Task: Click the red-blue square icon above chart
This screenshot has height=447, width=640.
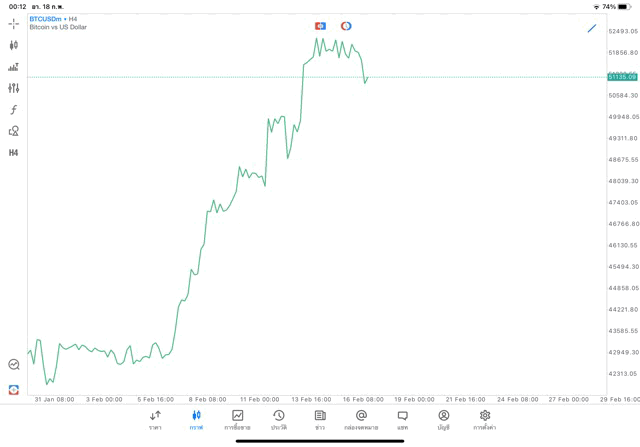Action: click(x=320, y=26)
